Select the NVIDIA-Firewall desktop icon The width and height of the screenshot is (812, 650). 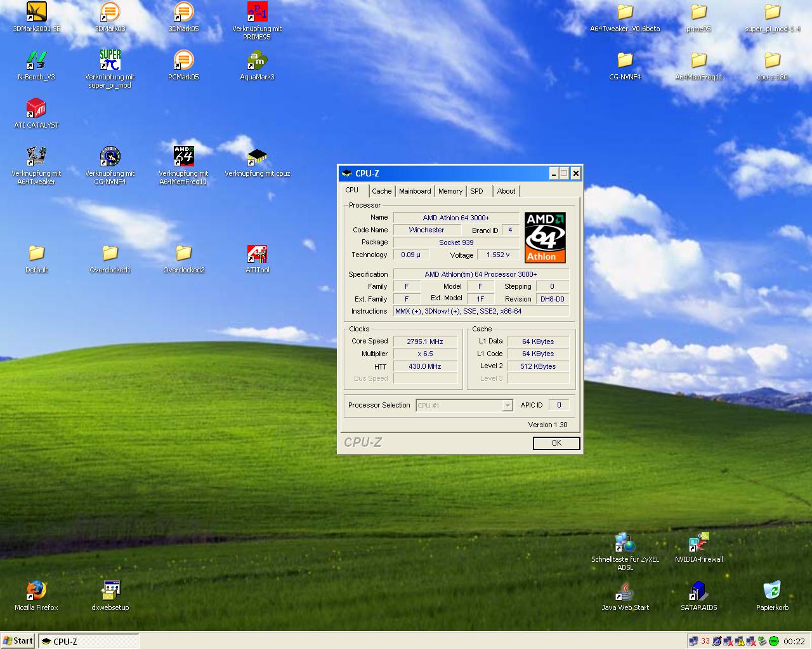698,543
